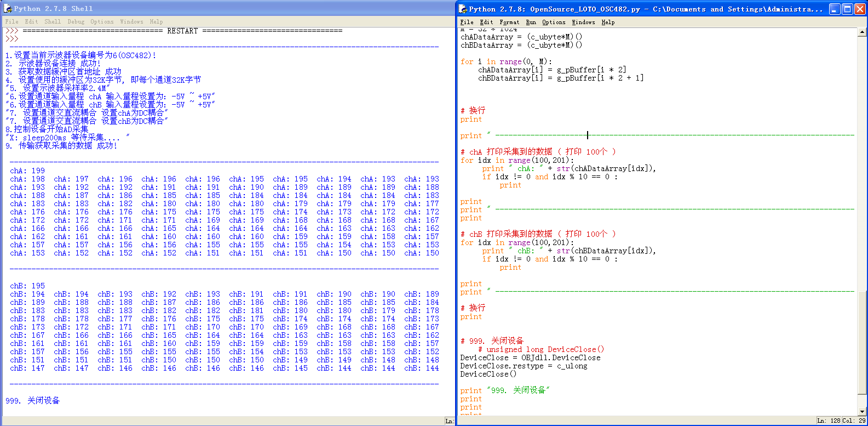This screenshot has height=426, width=868.
Task: Click editor scrollbar down arrow
Action: tap(862, 411)
